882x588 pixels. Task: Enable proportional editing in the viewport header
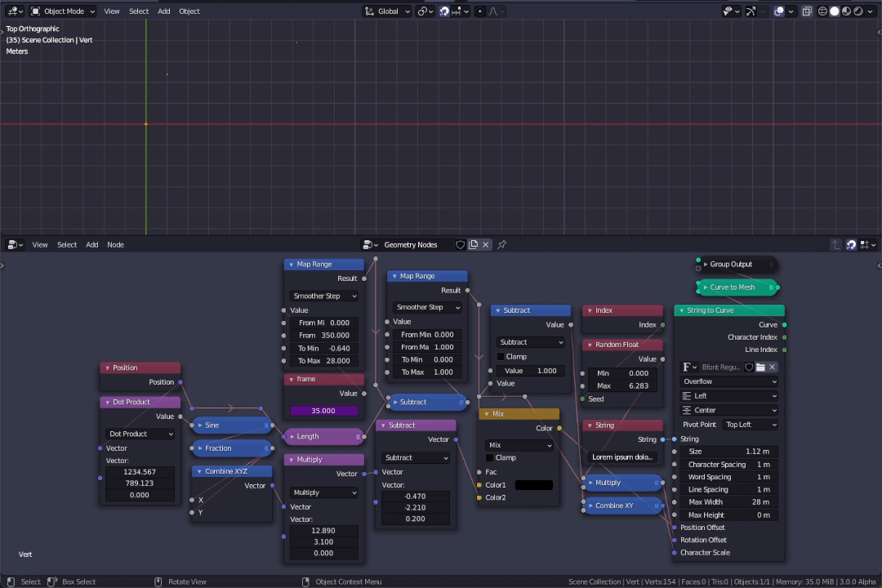[x=480, y=11]
